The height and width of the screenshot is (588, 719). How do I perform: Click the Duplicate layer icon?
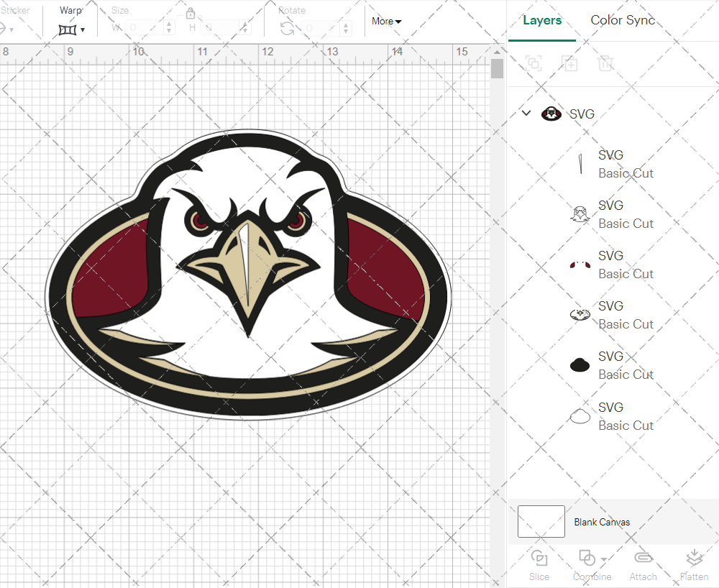569,63
